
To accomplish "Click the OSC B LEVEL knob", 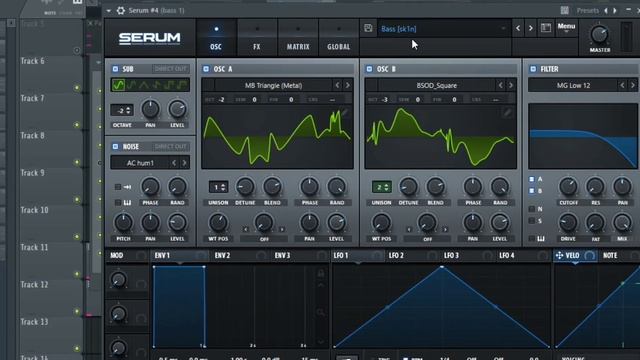I will (500, 222).
